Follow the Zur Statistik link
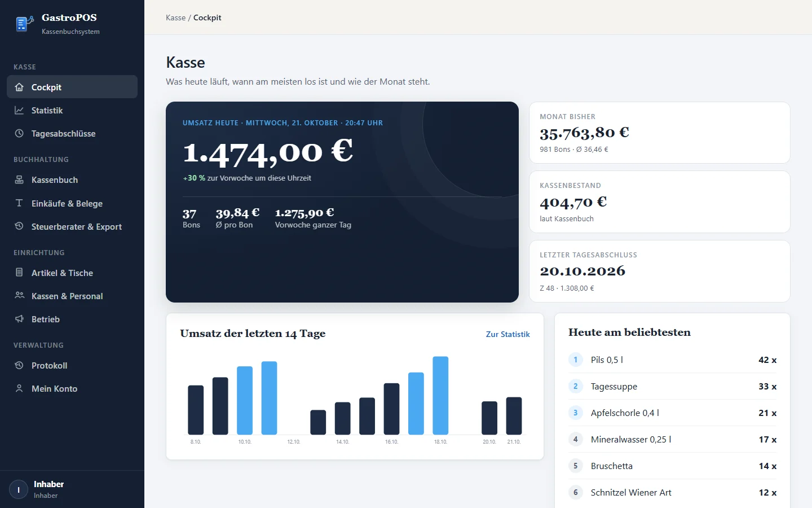 click(x=507, y=334)
